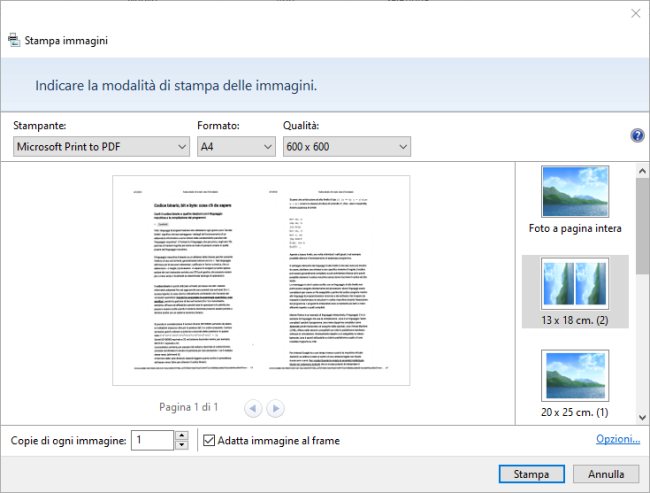Choose the 13 x 18 cm. (2) layout
Screen dimensions: 650x493
tap(575, 291)
